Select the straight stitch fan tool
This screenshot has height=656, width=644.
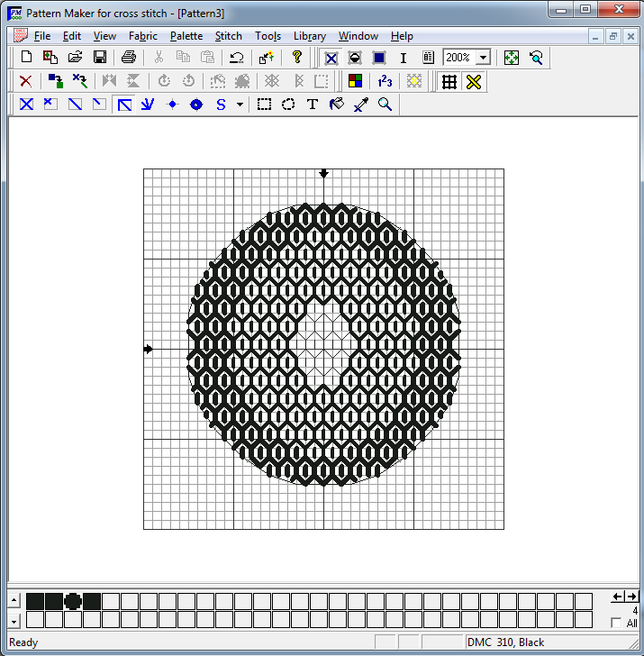(x=148, y=105)
